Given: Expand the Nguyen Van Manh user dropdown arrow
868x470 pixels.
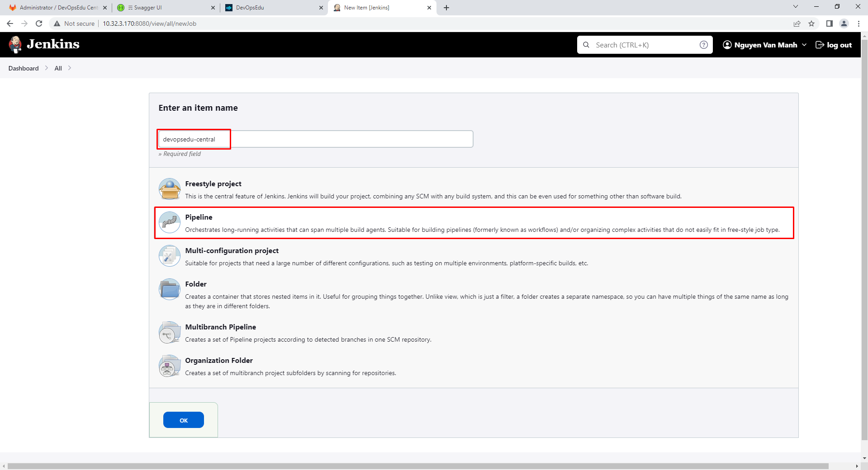Looking at the screenshot, I should [804, 45].
